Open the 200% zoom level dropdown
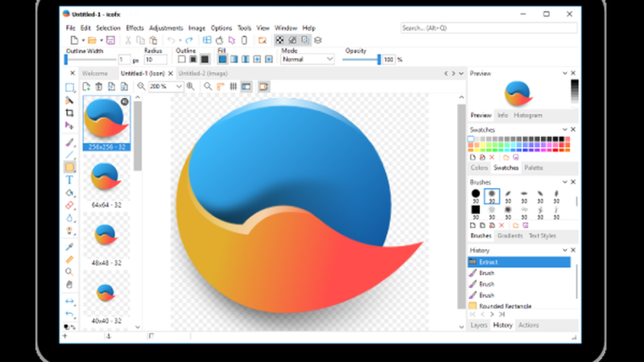The image size is (644, 362). click(x=166, y=87)
